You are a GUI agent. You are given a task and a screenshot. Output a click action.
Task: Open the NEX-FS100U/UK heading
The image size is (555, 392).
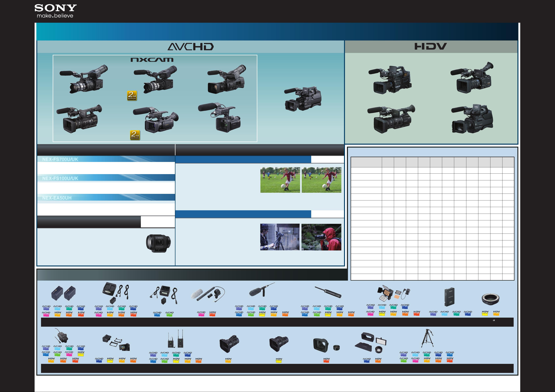[x=60, y=178]
